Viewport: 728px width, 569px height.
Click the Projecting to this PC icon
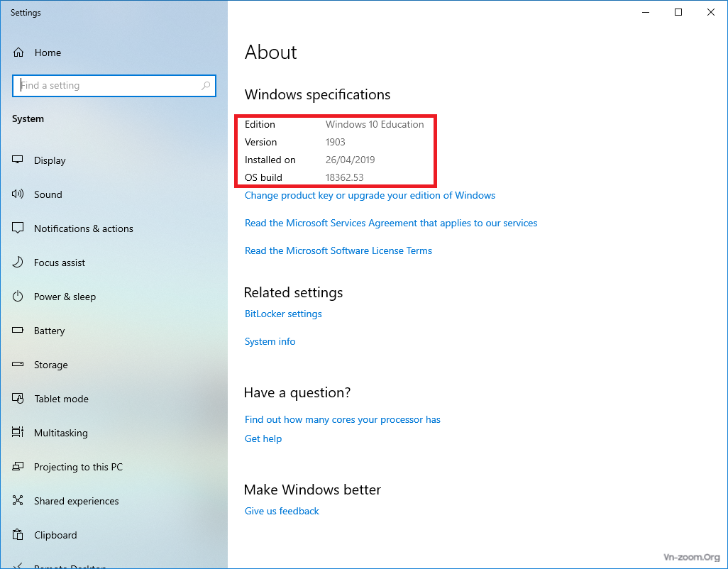click(x=18, y=466)
